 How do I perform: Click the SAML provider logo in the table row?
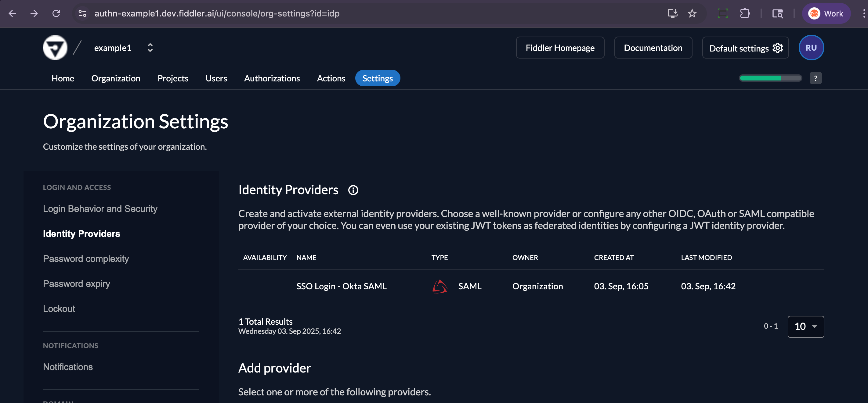pos(439,287)
